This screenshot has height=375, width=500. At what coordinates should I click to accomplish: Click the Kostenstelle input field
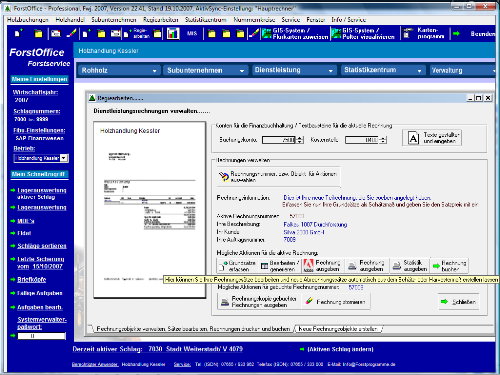coord(362,140)
